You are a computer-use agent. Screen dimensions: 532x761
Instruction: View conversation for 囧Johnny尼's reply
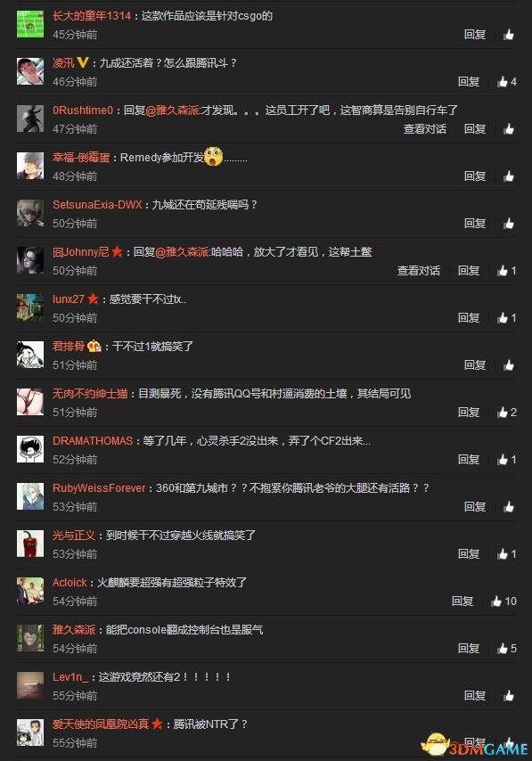pos(419,270)
